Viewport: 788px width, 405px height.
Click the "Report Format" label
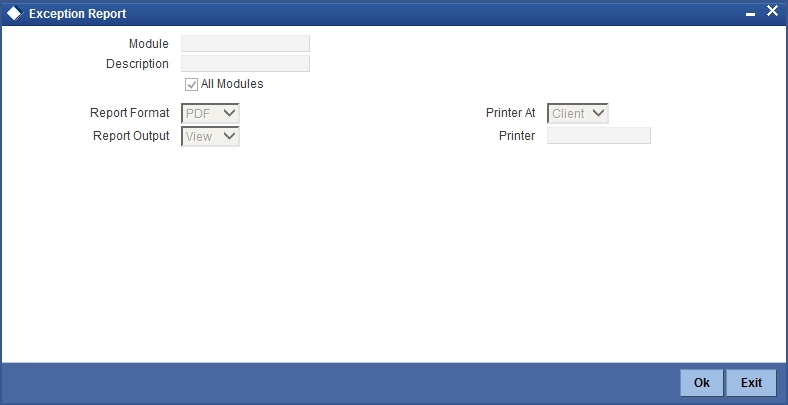coord(130,113)
